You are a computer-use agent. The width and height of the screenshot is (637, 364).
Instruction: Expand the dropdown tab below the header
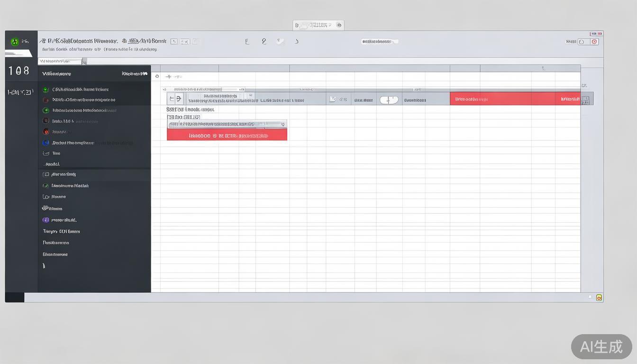[84, 61]
